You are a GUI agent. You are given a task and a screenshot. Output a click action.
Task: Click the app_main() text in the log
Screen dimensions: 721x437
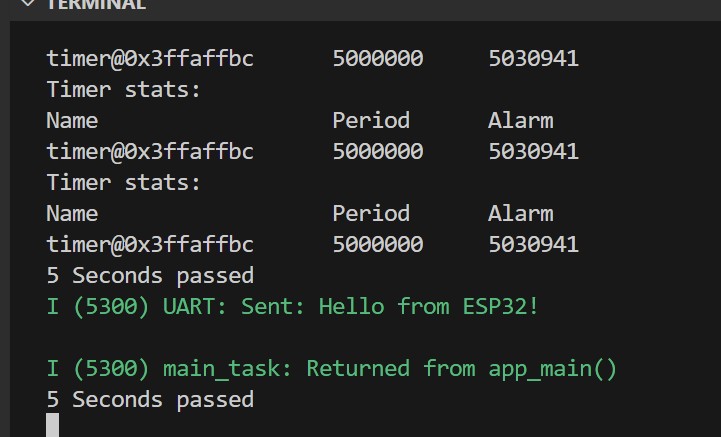pyautogui.click(x=552, y=368)
